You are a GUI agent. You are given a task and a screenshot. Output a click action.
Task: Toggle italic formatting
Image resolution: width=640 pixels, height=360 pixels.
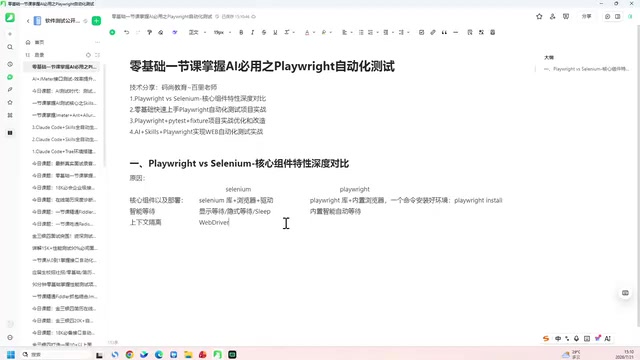pos(253,32)
